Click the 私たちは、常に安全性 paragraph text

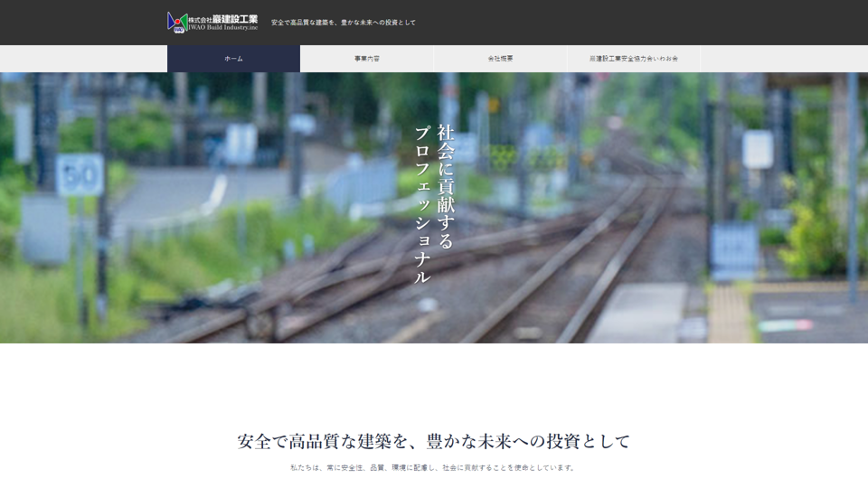[434, 468]
